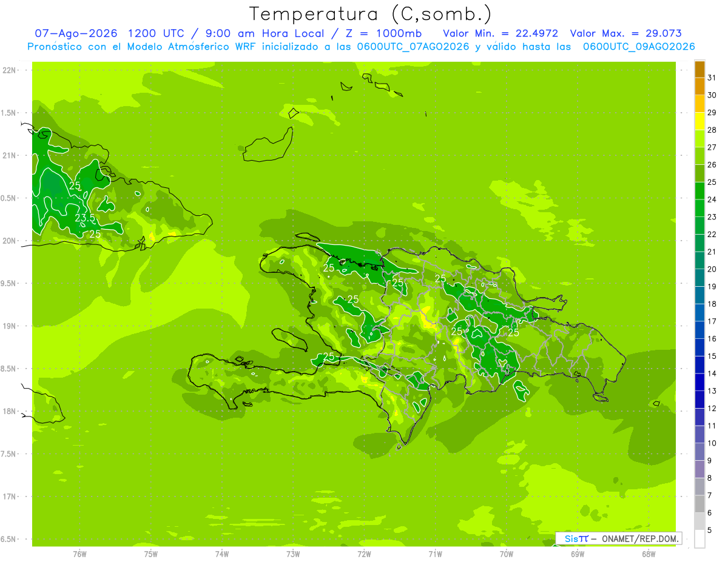Viewport: 728px width, 562px height.
Task: Click longitude axis label "74W"
Action: point(222,554)
